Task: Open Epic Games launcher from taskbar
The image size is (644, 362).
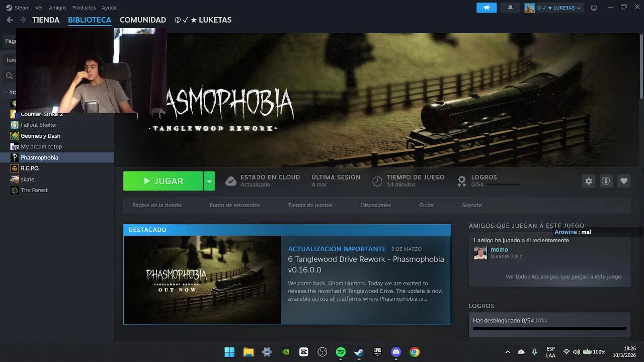Action: click(377, 352)
